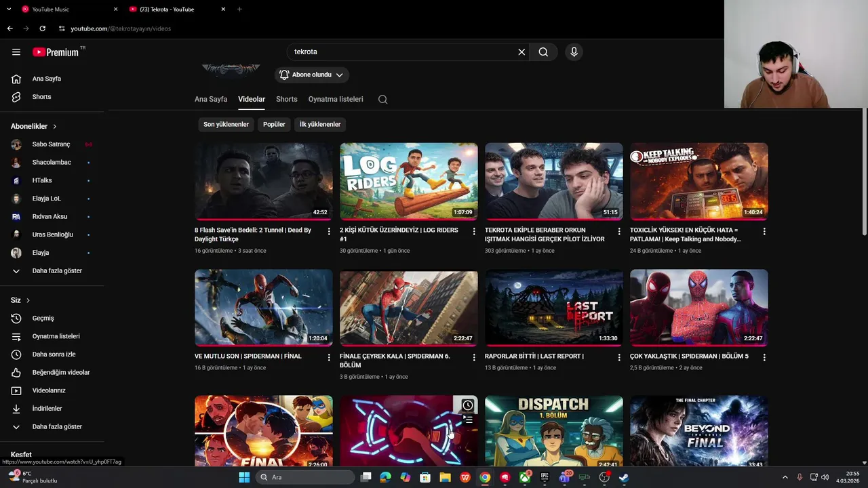Open options for TOXICLİK YÜKSEK video

pyautogui.click(x=764, y=231)
